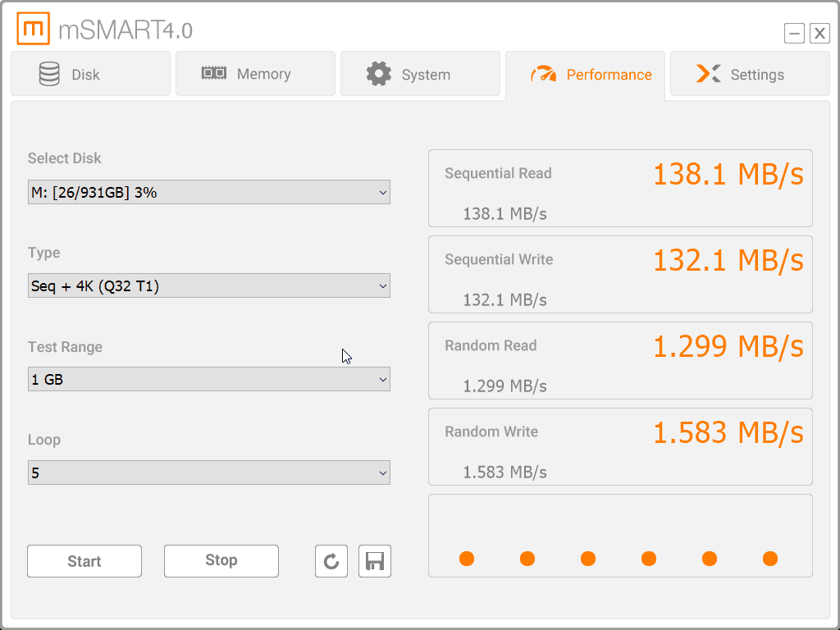Open the System tab
This screenshot has width=840, height=630.
click(421, 74)
